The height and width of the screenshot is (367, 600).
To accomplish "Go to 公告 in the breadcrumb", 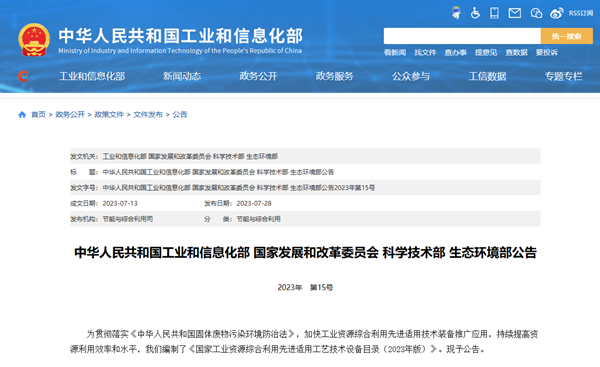I will 180,114.
